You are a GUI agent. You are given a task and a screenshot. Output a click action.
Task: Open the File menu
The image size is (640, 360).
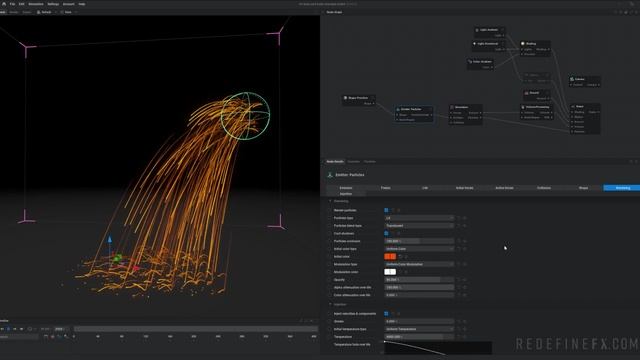12,4
